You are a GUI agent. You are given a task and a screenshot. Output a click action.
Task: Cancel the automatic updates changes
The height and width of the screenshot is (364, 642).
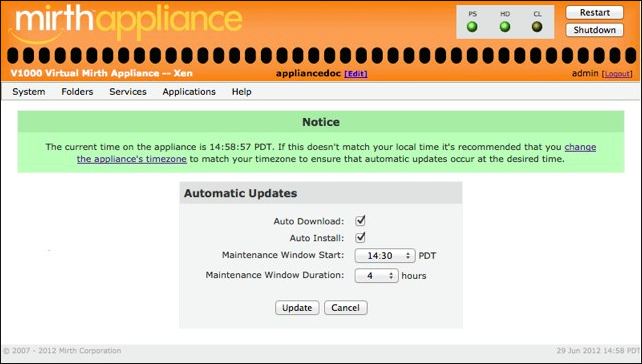346,308
